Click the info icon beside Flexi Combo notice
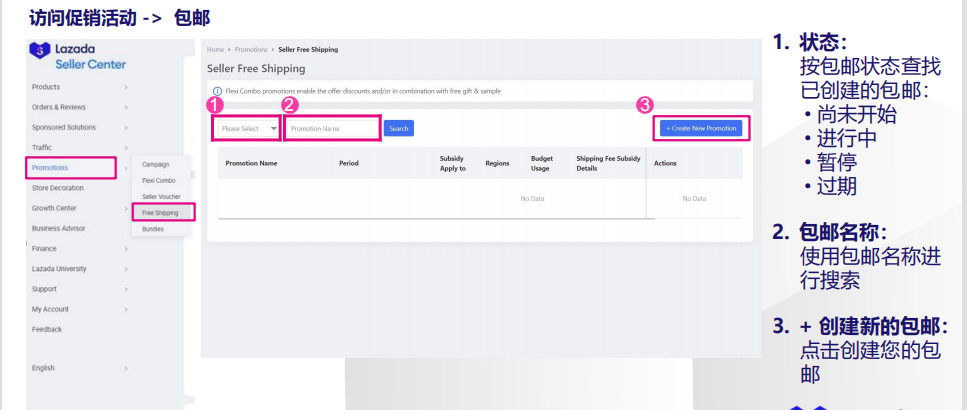The height and width of the screenshot is (410, 967). coord(218,91)
